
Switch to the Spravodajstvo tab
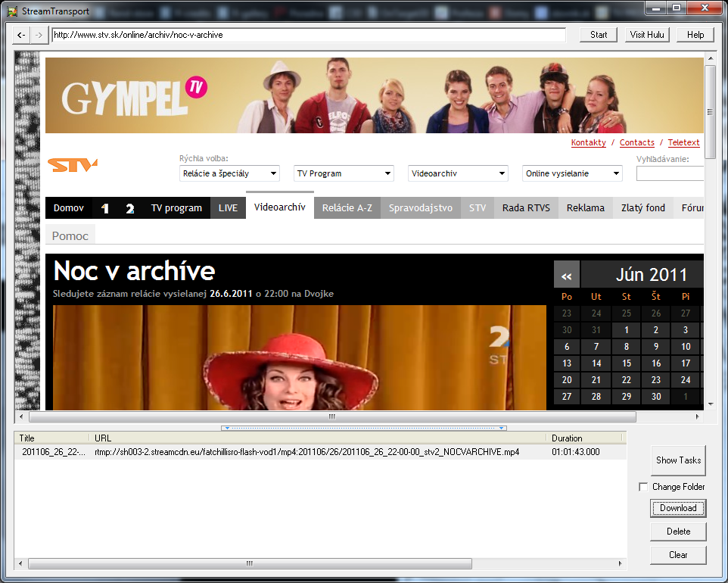(x=420, y=208)
